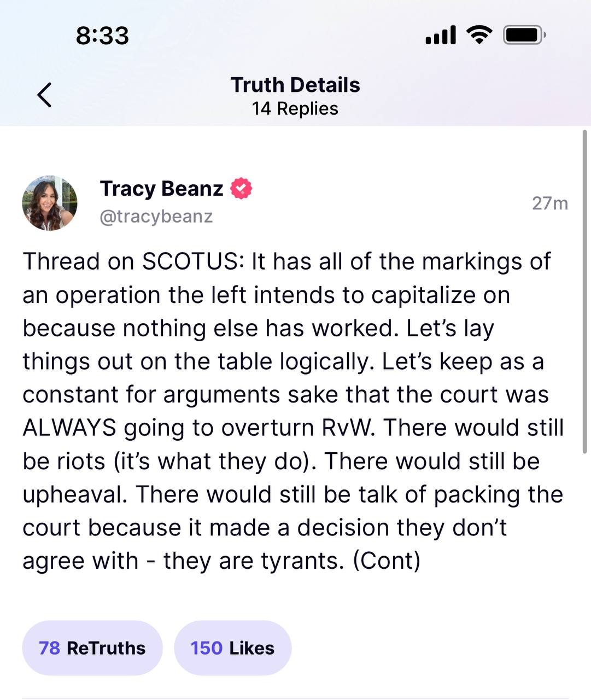The height and width of the screenshot is (700, 591).
Task: Select the Likes count pill
Action: pyautogui.click(x=232, y=647)
